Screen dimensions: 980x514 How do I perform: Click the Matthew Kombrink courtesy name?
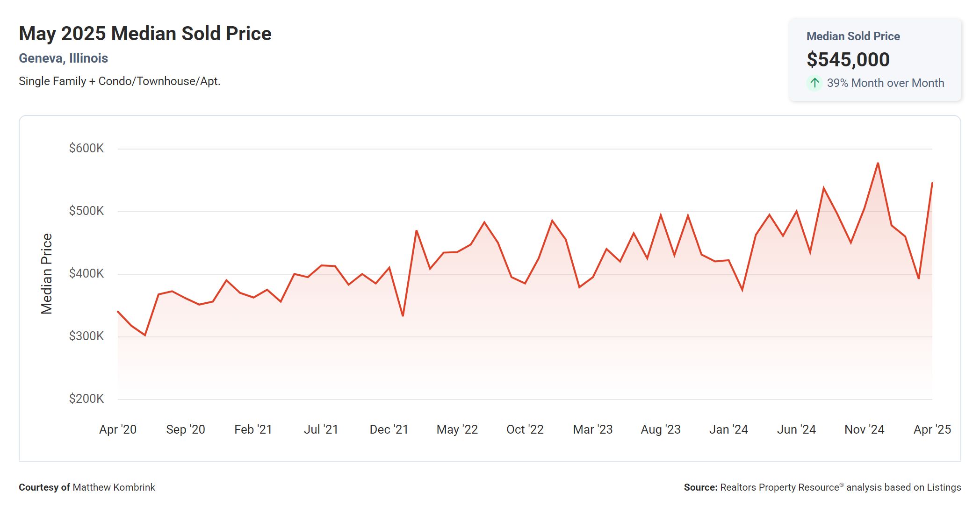click(x=114, y=487)
